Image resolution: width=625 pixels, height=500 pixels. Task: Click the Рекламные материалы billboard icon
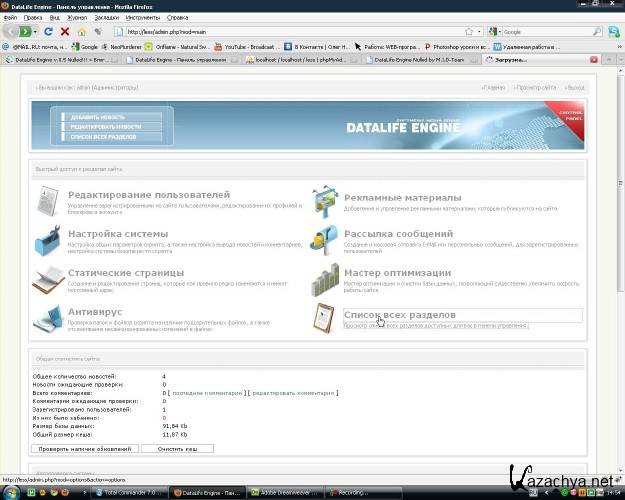click(325, 202)
